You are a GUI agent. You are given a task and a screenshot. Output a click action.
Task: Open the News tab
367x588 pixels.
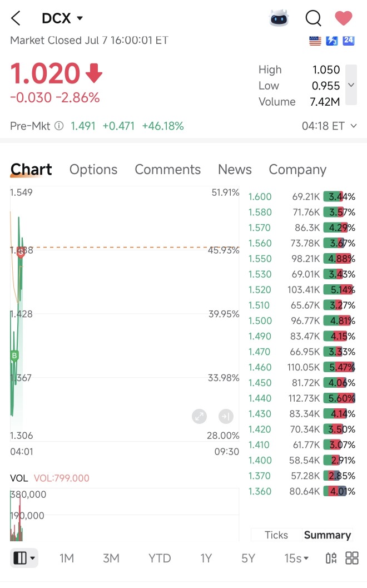pyautogui.click(x=235, y=170)
